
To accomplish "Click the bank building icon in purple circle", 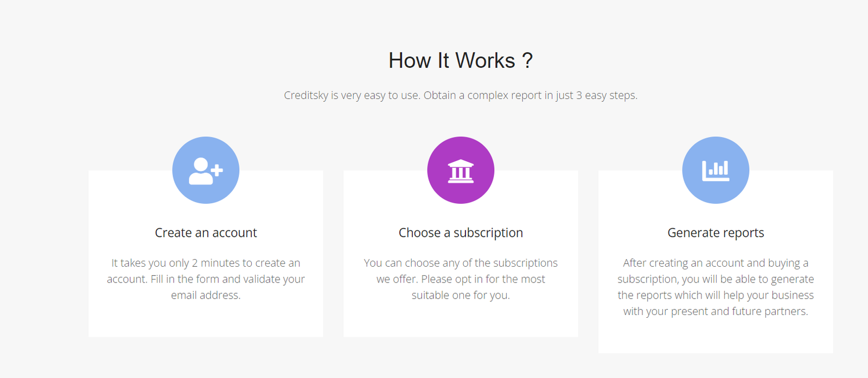I will [461, 171].
